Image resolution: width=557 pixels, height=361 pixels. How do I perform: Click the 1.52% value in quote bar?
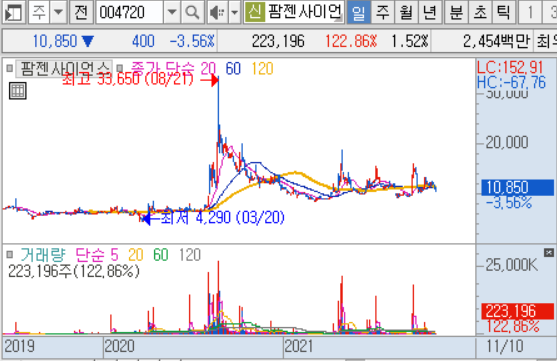point(410,42)
